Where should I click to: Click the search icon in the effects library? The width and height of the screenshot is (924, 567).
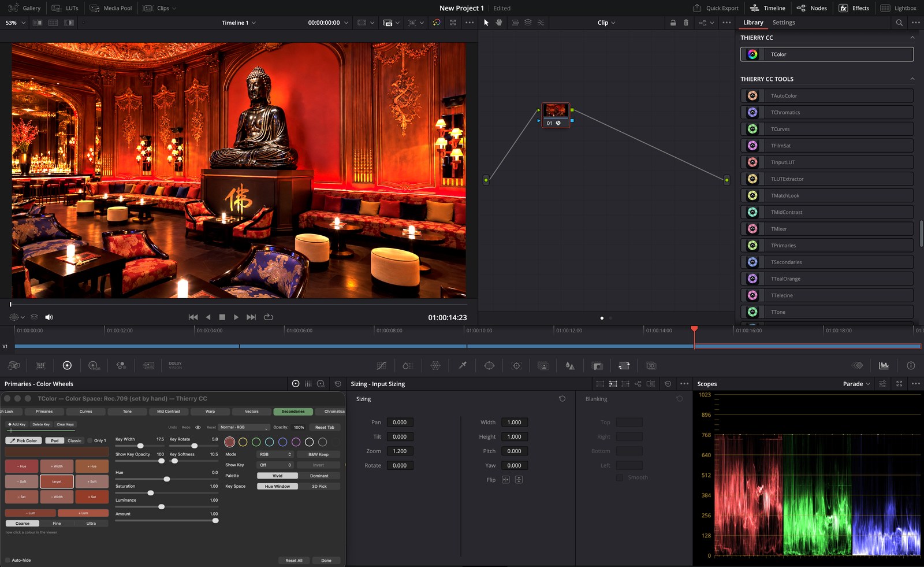[899, 23]
